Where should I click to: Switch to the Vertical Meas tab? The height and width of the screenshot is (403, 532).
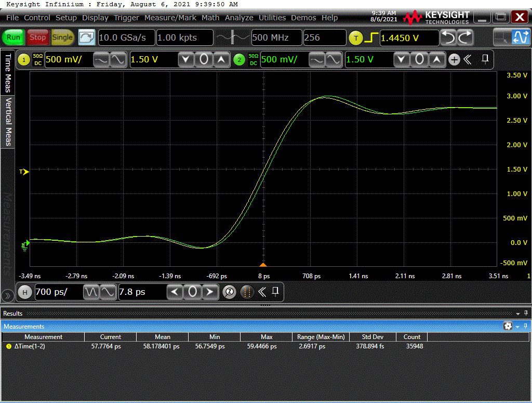click(x=8, y=122)
